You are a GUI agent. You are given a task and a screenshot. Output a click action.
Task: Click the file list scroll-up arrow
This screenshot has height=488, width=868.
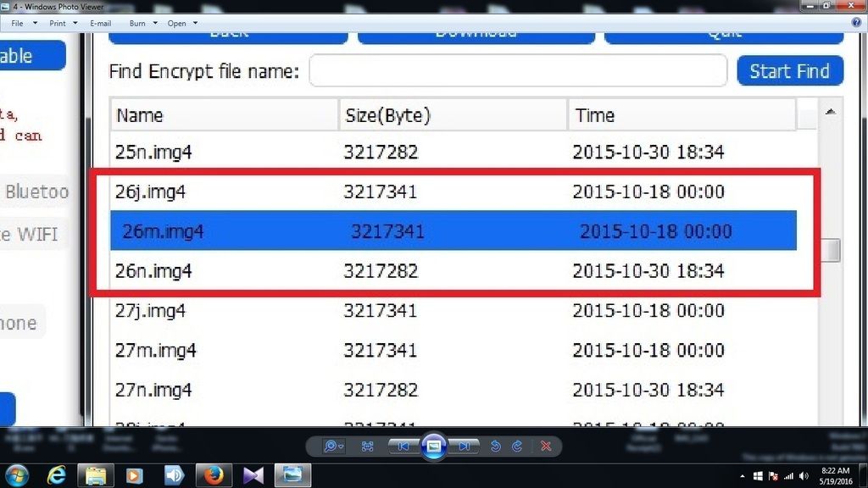point(830,112)
